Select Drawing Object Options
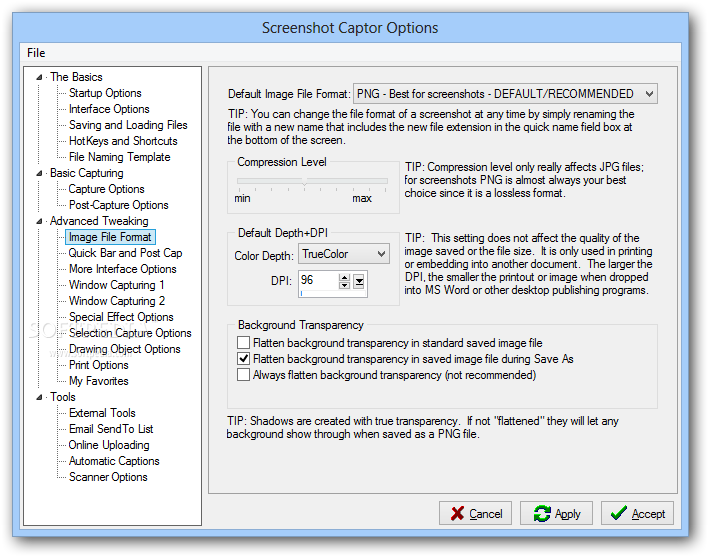Image resolution: width=709 pixels, height=557 pixels. click(x=124, y=349)
